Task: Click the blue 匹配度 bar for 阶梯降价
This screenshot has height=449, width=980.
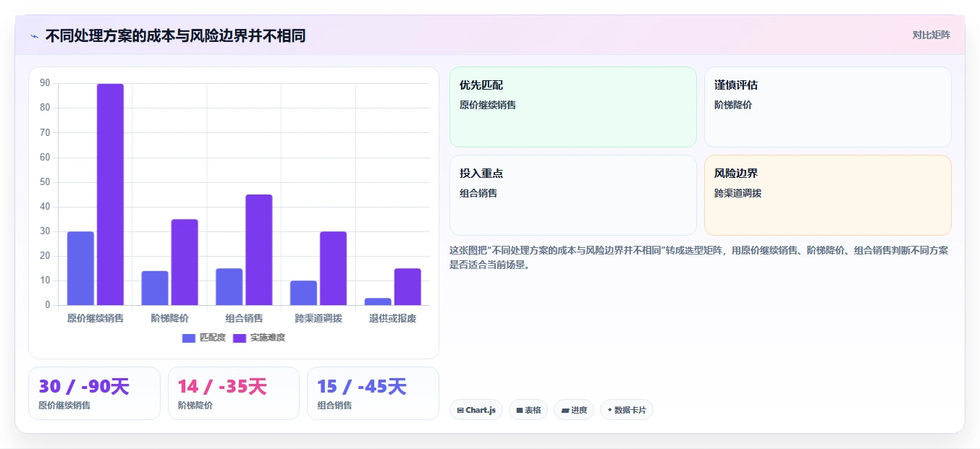Action: (155, 288)
